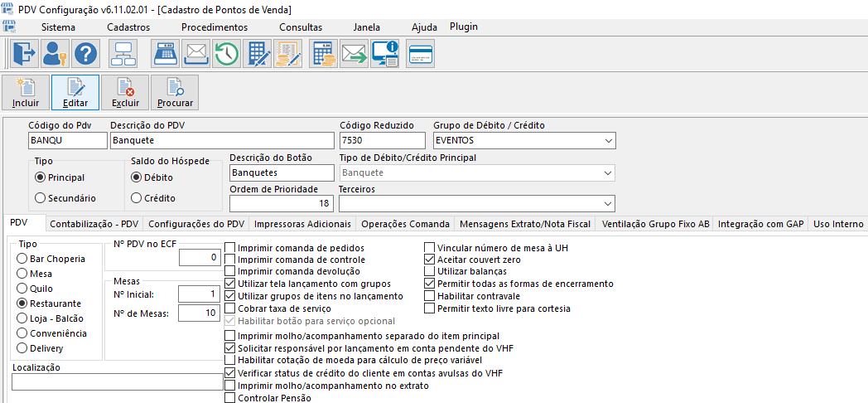The image size is (868, 403).
Task: Enable Vincular número de mesa à UH
Action: click(x=430, y=248)
